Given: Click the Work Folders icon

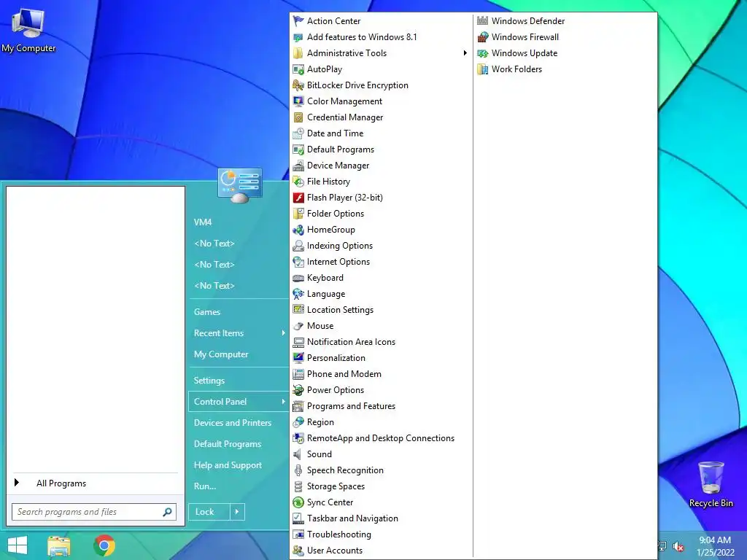Looking at the screenshot, I should 483,69.
